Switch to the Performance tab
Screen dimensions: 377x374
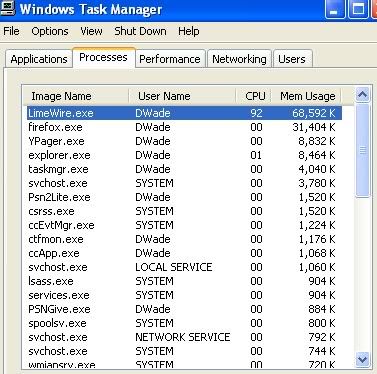pos(170,59)
